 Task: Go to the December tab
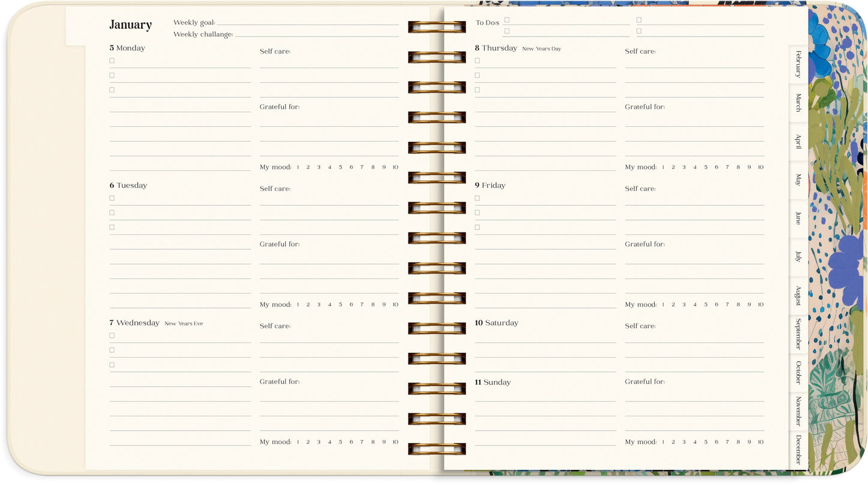pos(798,449)
